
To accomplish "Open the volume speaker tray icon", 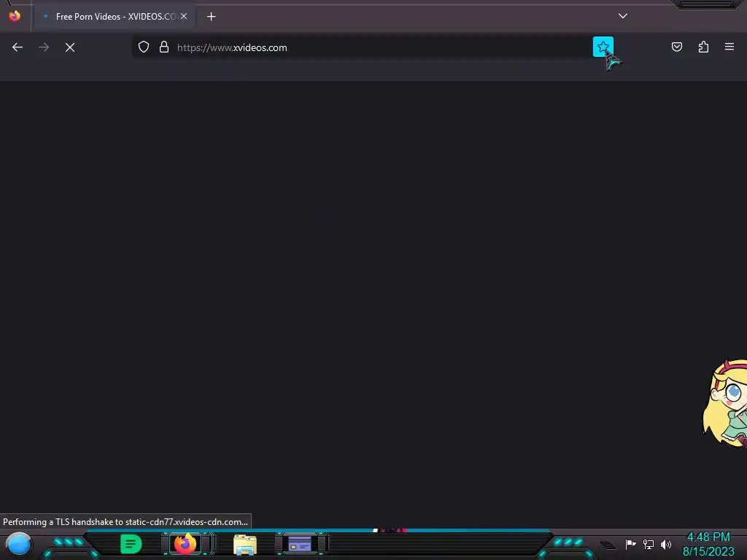I will point(666,544).
